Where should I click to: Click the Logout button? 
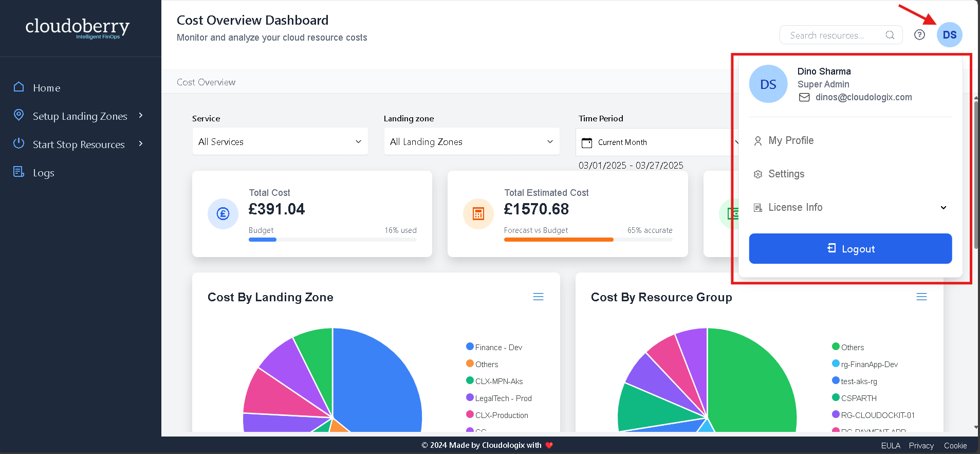click(x=850, y=249)
